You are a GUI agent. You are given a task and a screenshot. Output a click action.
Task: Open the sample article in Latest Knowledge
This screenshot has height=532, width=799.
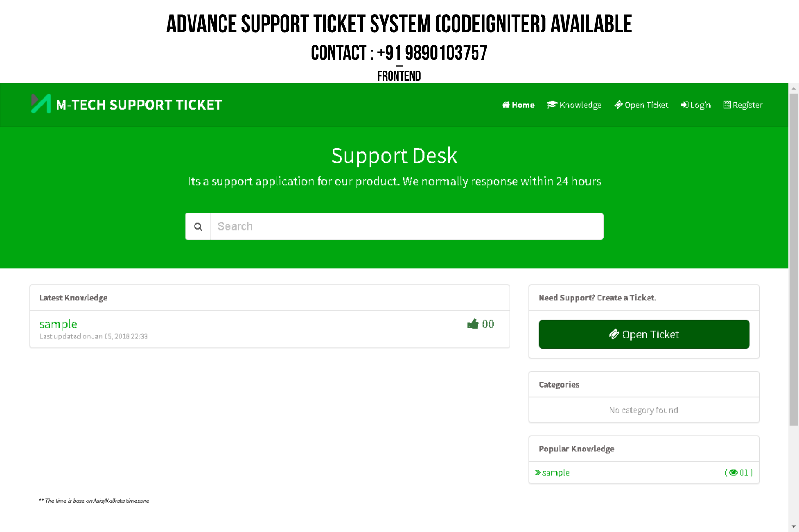58,324
